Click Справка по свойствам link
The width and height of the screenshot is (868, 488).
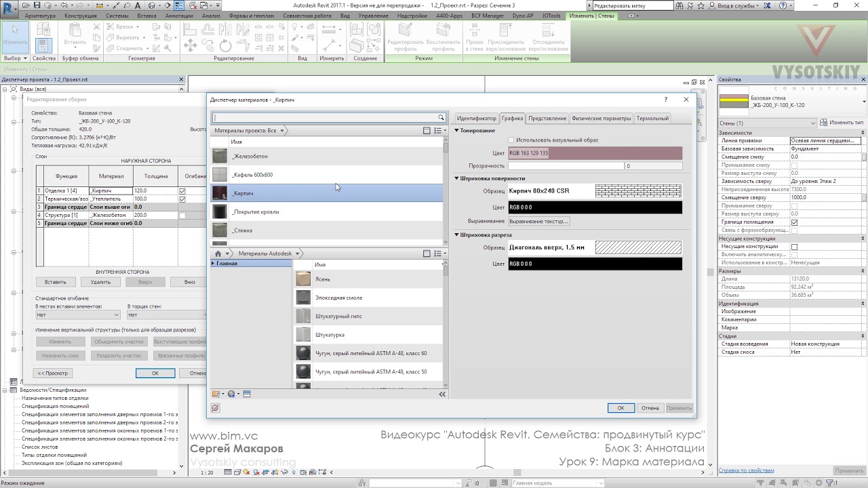click(747, 470)
